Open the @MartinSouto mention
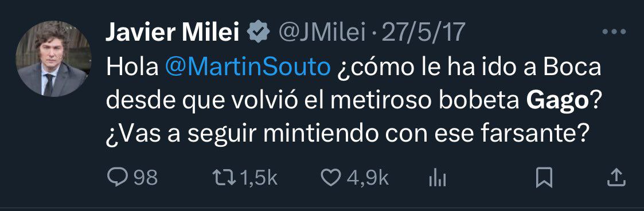The width and height of the screenshot is (644, 211). point(248,68)
